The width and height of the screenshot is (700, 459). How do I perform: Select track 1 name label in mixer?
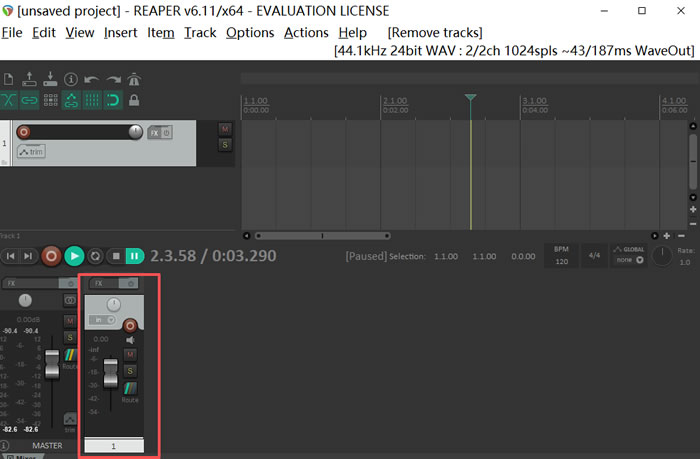coord(114,446)
